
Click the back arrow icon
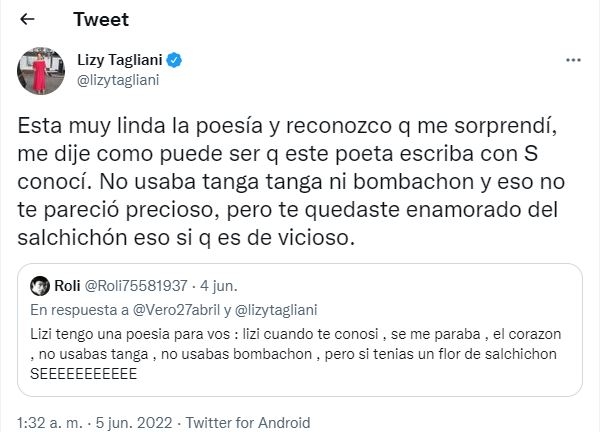click(x=27, y=19)
